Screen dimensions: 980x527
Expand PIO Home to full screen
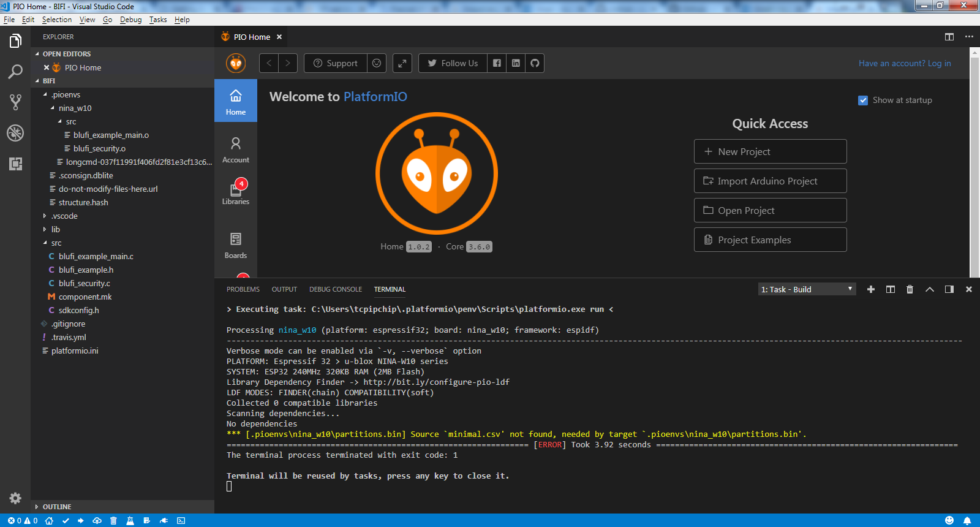coord(402,63)
